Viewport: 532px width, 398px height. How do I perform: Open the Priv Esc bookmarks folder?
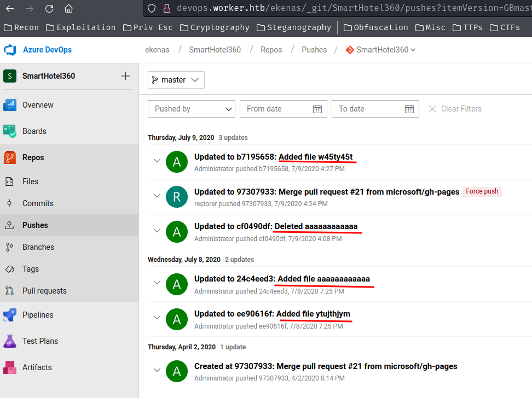[148, 27]
